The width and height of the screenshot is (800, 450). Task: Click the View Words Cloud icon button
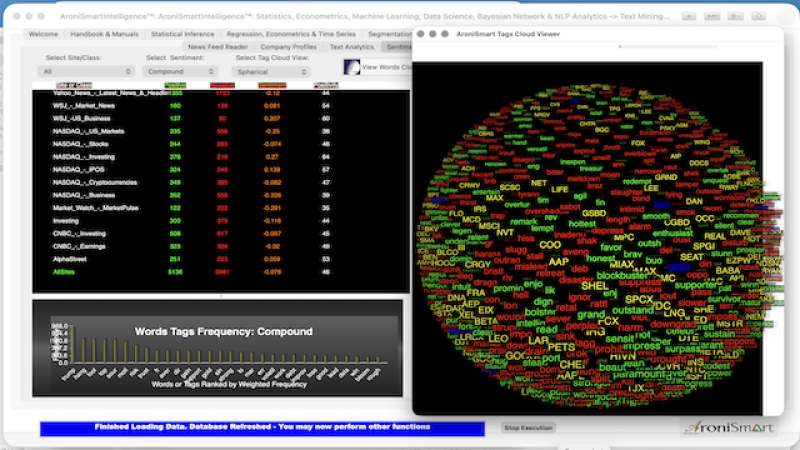[352, 67]
